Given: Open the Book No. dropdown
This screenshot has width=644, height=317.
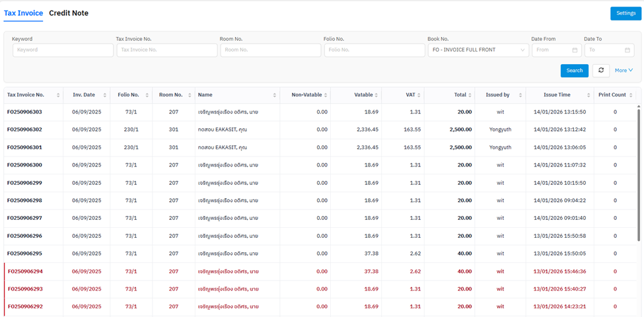Looking at the screenshot, I should (478, 50).
